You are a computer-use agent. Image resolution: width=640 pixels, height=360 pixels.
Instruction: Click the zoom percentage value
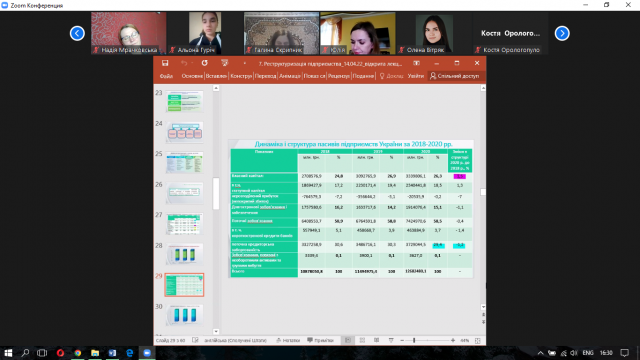point(464,340)
